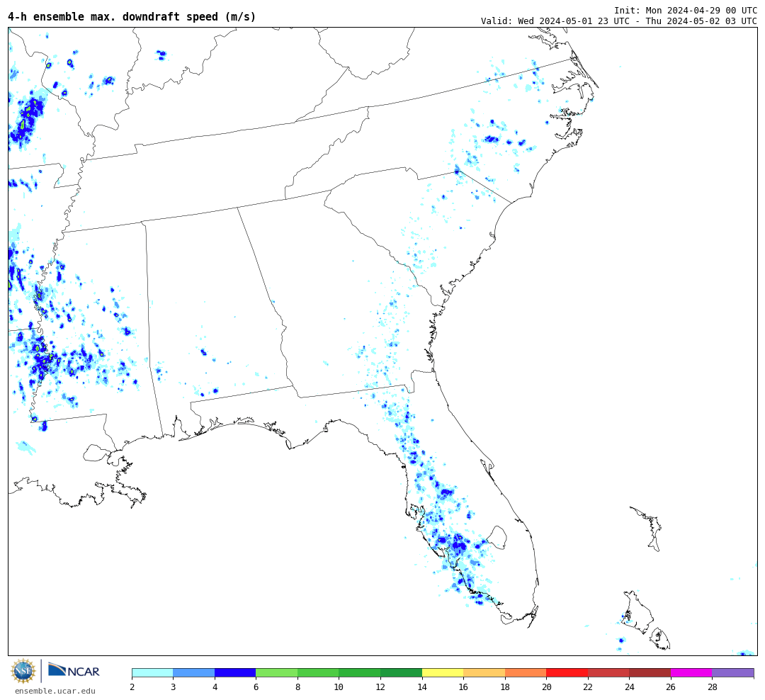
Task: Click the purple swatch above 28 m/s
Action: tap(733, 672)
